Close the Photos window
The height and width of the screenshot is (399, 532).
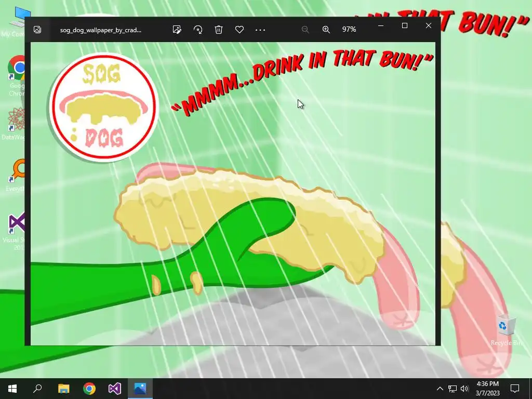(x=429, y=25)
